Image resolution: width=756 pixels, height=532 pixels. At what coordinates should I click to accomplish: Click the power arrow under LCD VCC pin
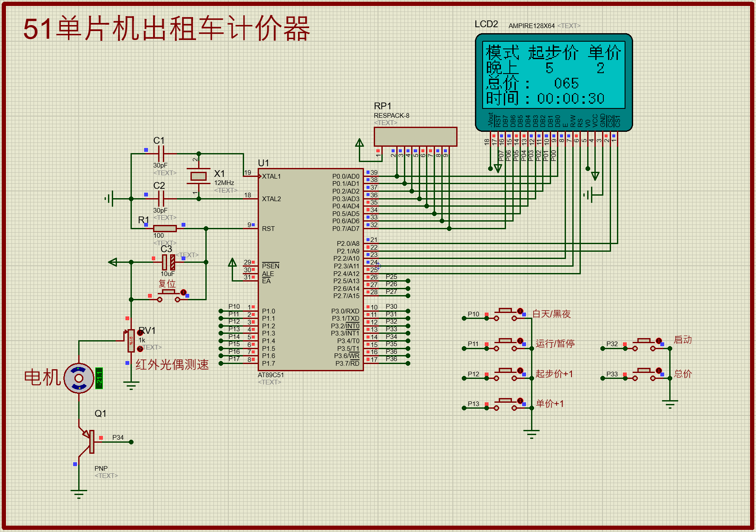point(595,176)
